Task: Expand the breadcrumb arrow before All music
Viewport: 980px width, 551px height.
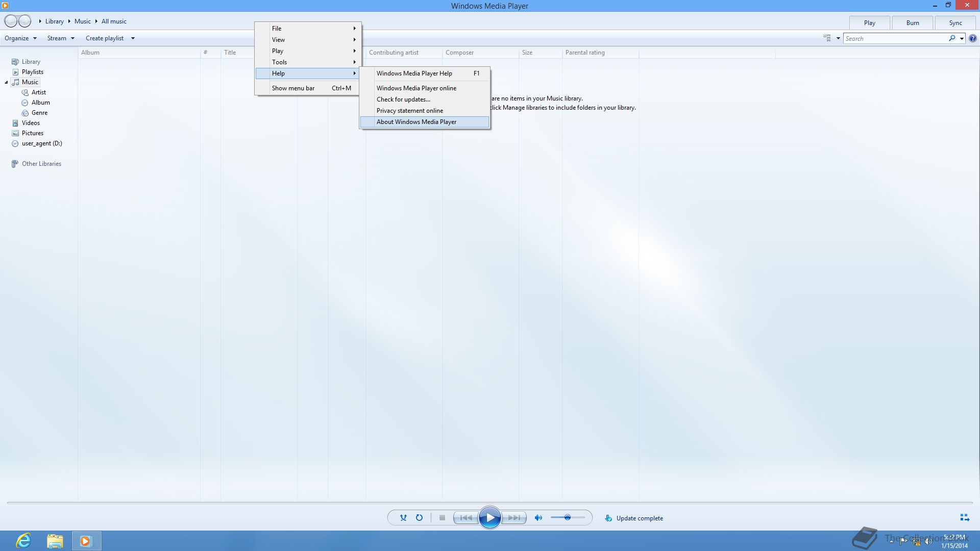Action: coord(96,21)
